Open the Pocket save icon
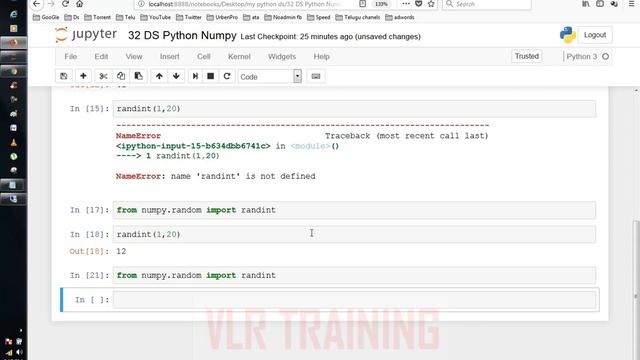This screenshot has width=640, height=360. (x=418, y=4)
